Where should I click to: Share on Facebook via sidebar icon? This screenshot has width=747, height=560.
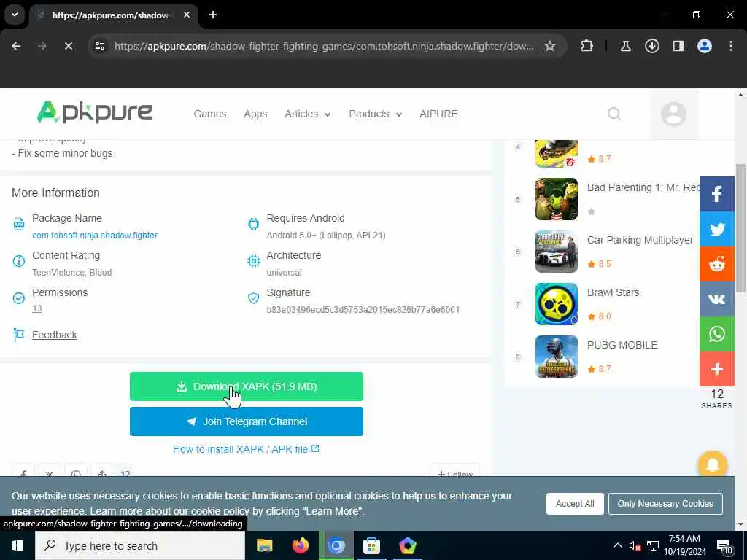(x=716, y=194)
